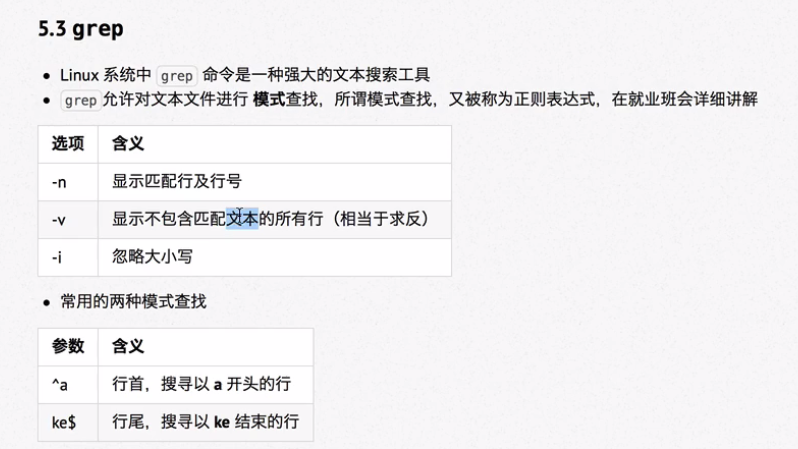The image size is (798, 449).
Task: Select the -i option cell
Action: 68,257
